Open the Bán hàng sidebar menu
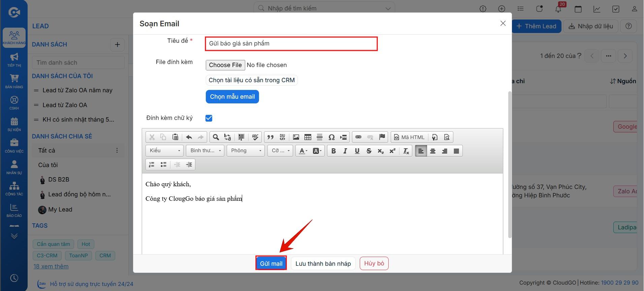The height and width of the screenshot is (291, 644). 14,81
